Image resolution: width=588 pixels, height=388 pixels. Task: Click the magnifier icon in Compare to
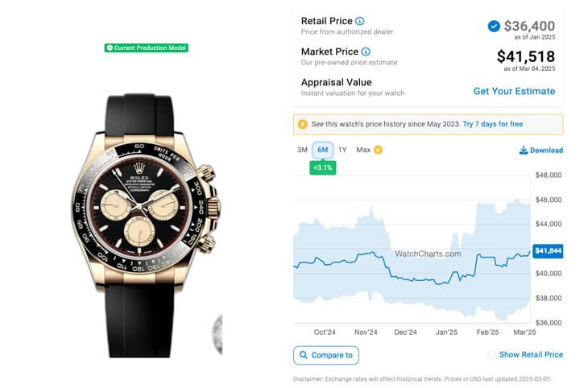tap(304, 355)
